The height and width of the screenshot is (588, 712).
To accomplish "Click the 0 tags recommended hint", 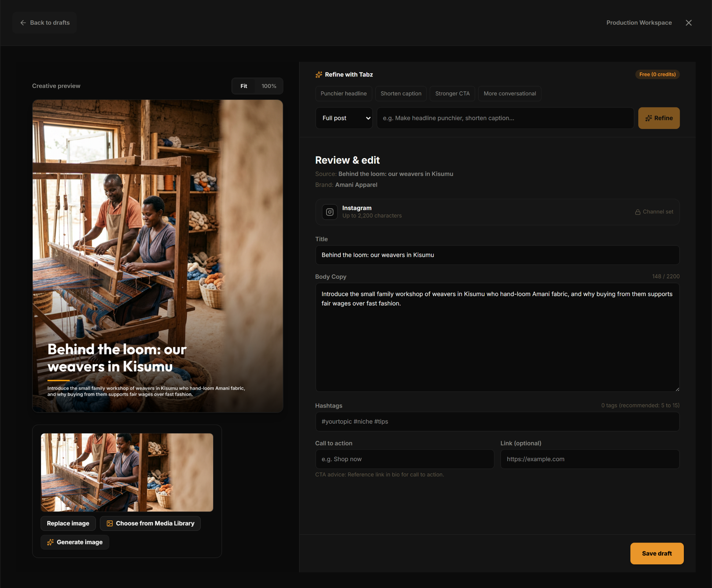I will 640,405.
